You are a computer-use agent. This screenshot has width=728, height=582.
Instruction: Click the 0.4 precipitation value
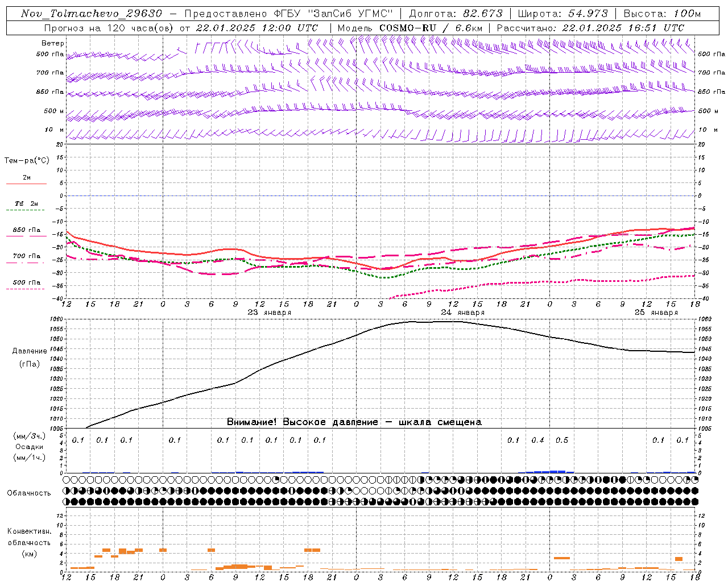[x=537, y=440]
